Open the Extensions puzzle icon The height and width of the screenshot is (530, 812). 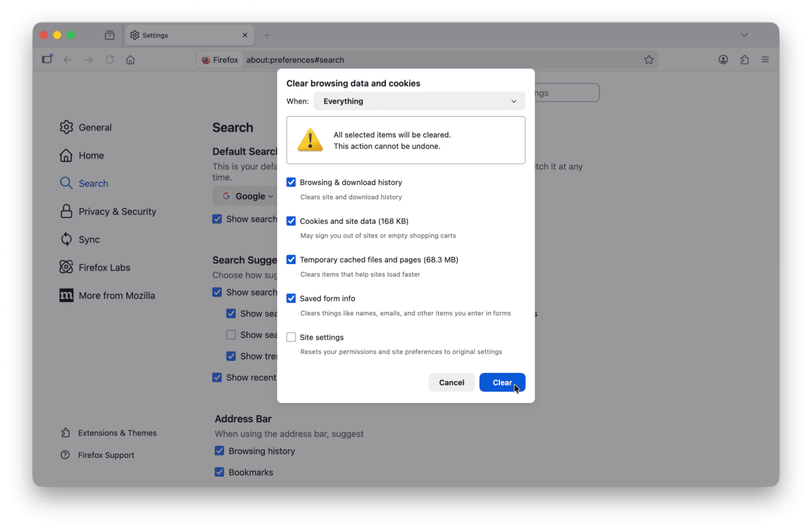(x=745, y=59)
